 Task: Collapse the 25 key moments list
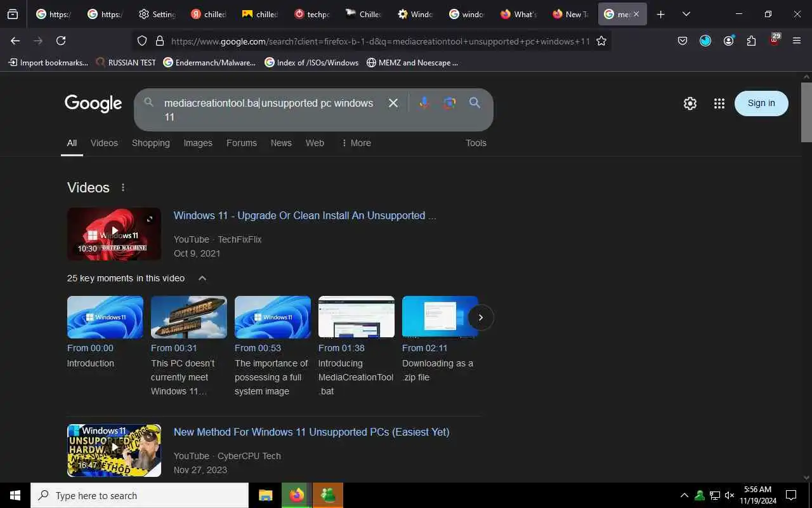point(202,278)
